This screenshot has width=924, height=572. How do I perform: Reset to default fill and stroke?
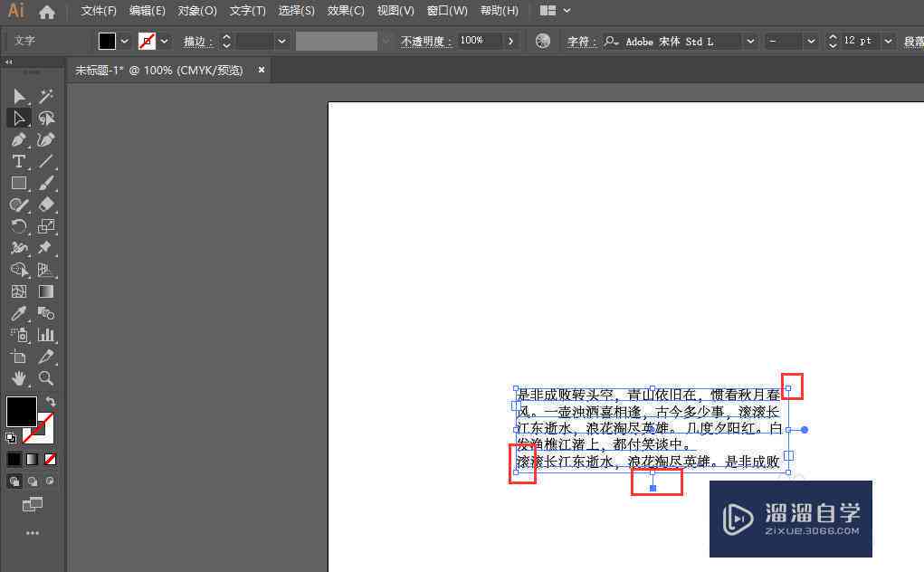11,438
